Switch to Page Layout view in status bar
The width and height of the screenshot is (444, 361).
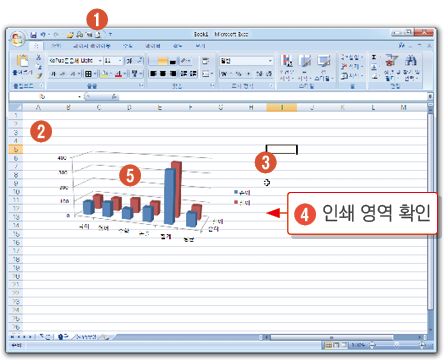336,345
